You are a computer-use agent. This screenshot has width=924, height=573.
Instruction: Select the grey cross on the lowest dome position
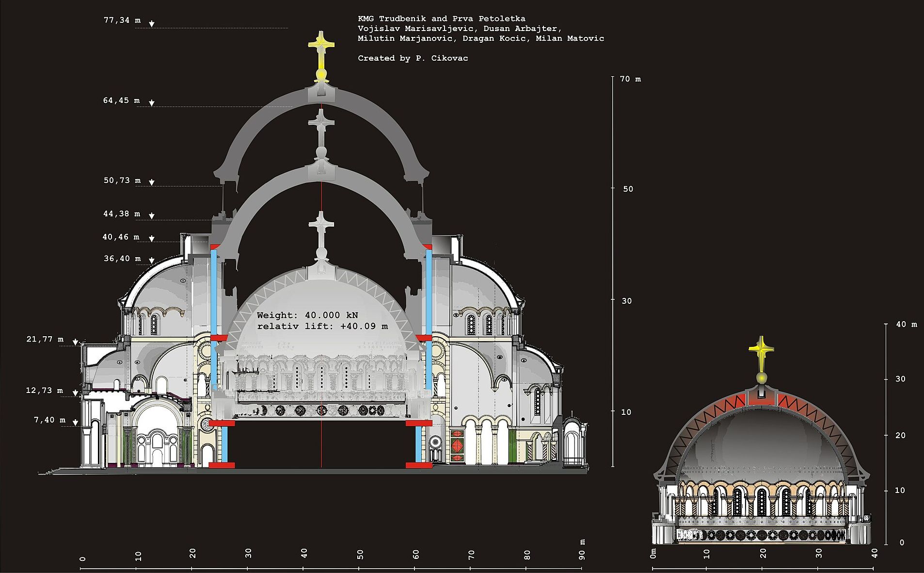pos(321,230)
